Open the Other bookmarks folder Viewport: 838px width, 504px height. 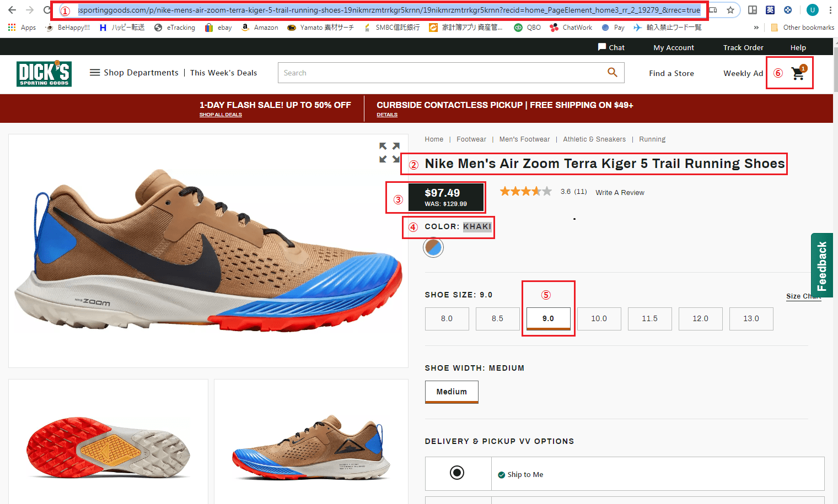[803, 28]
